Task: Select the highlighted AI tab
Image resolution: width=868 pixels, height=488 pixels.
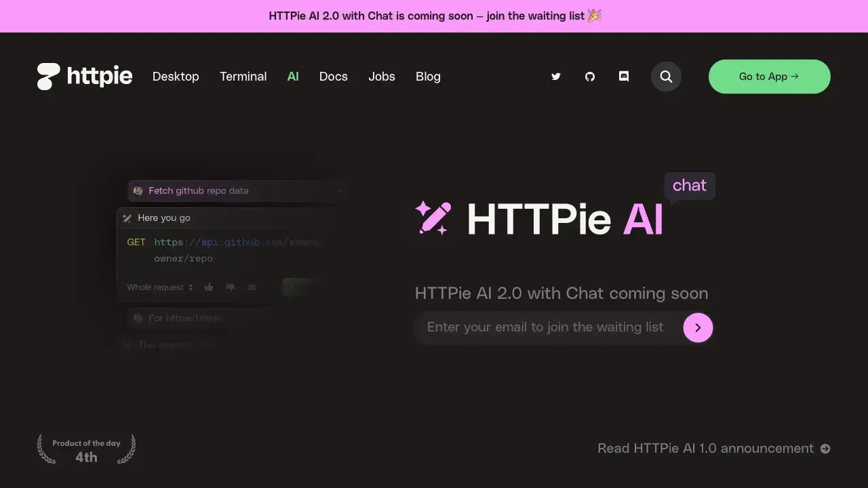Action: tap(293, 77)
